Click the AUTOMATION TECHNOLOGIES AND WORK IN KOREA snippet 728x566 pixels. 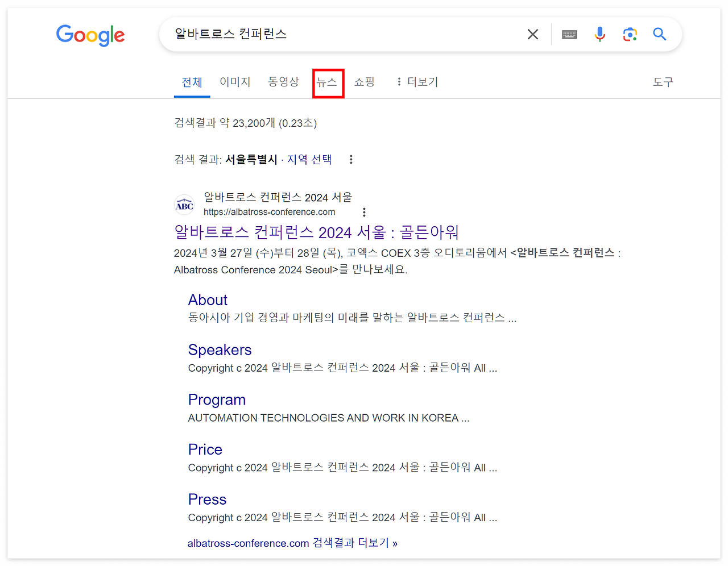329,418
